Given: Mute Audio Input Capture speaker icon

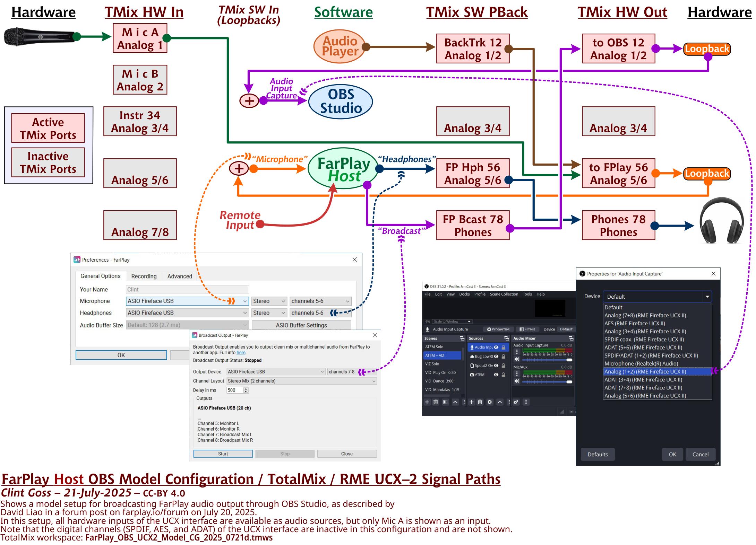Looking at the screenshot, I should pyautogui.click(x=517, y=359).
